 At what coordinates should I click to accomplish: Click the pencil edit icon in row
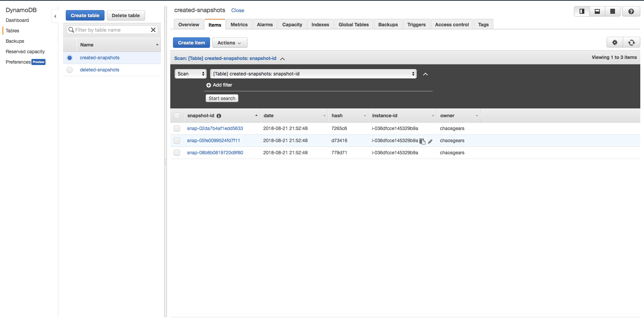click(x=430, y=141)
